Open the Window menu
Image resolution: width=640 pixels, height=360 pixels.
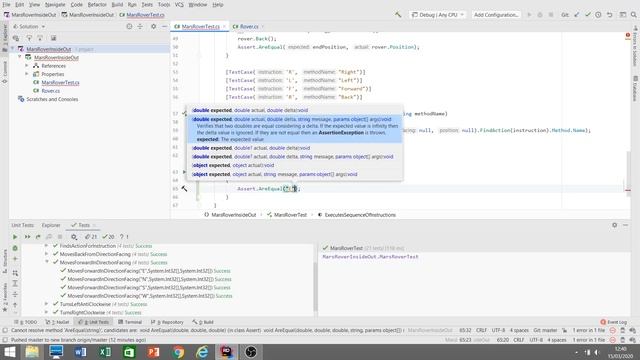(198, 4)
